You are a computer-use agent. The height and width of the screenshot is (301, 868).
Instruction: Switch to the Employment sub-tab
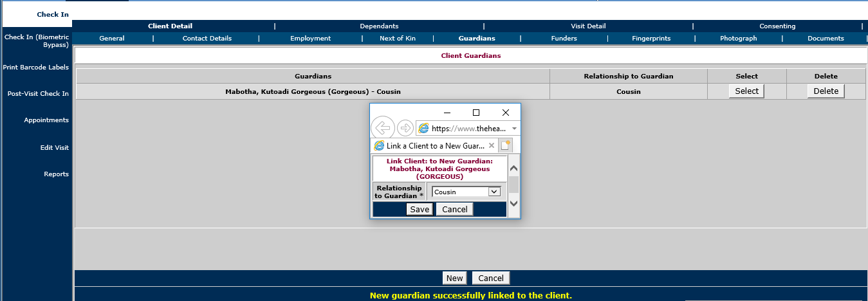[310, 39]
